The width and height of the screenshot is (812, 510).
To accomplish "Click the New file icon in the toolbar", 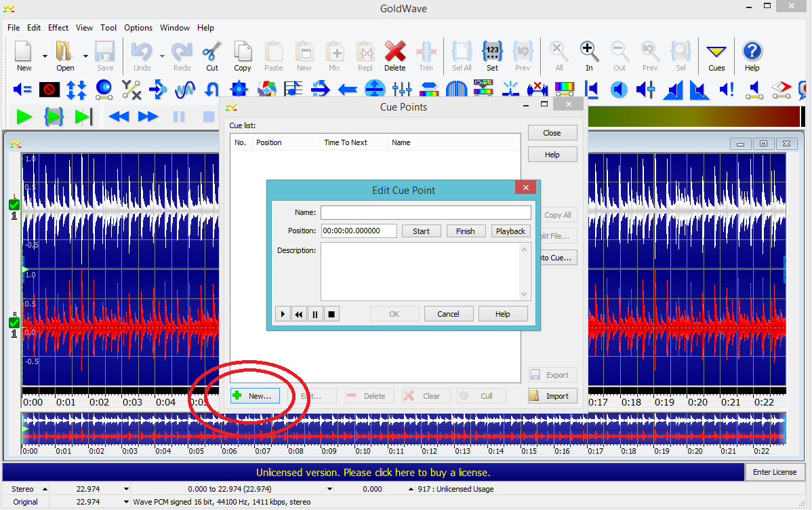I will coord(24,56).
